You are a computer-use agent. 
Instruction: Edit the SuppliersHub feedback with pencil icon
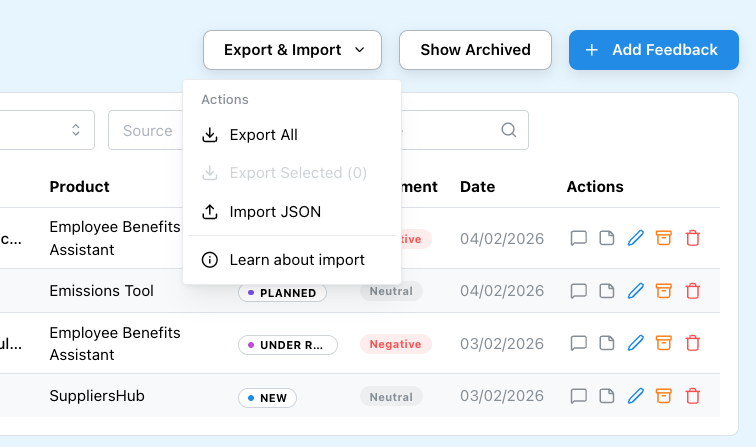pyautogui.click(x=635, y=396)
